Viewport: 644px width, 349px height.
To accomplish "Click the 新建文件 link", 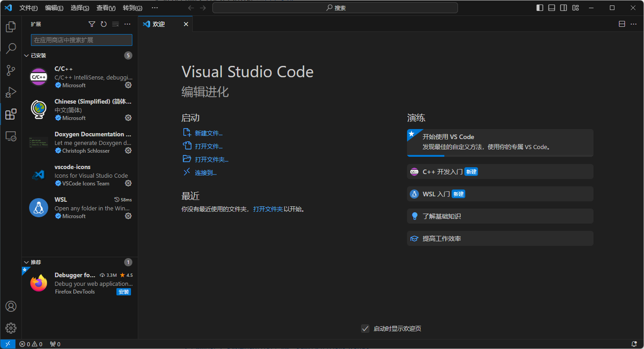I will coord(209,133).
